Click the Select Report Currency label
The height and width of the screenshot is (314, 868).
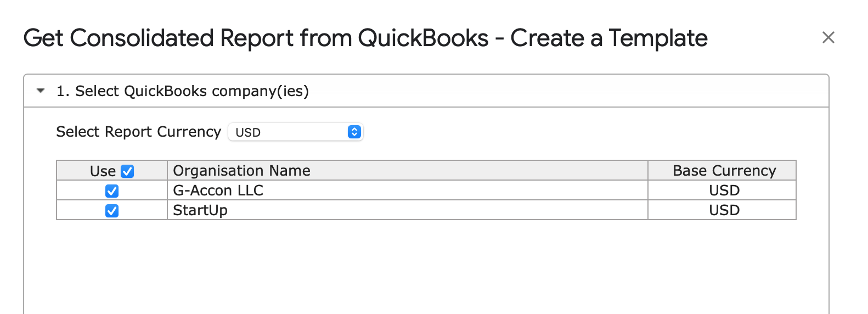tap(138, 132)
